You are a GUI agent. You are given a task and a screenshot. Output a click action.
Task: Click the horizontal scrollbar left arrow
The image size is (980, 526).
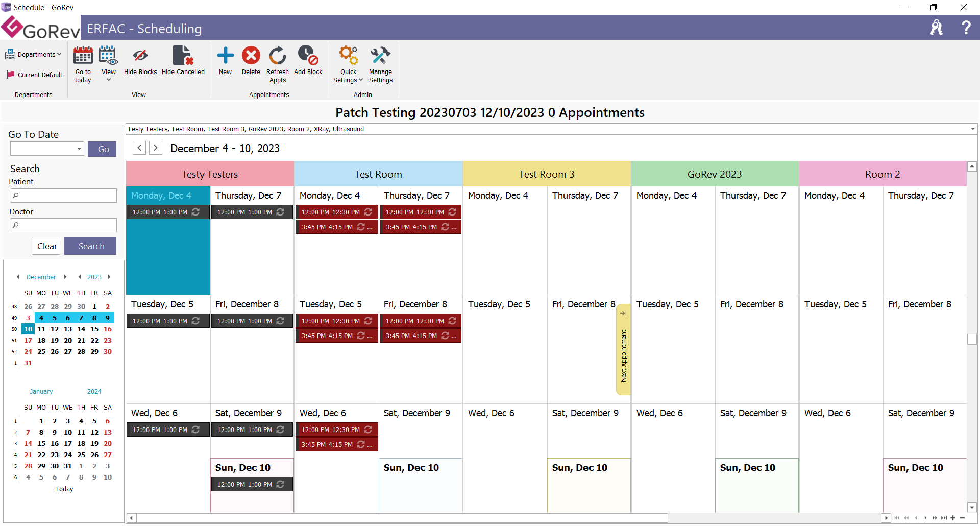(x=131, y=518)
